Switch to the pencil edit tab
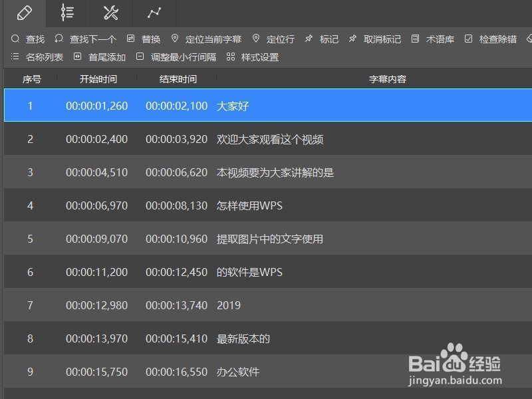The width and height of the screenshot is (532, 399). [x=26, y=13]
